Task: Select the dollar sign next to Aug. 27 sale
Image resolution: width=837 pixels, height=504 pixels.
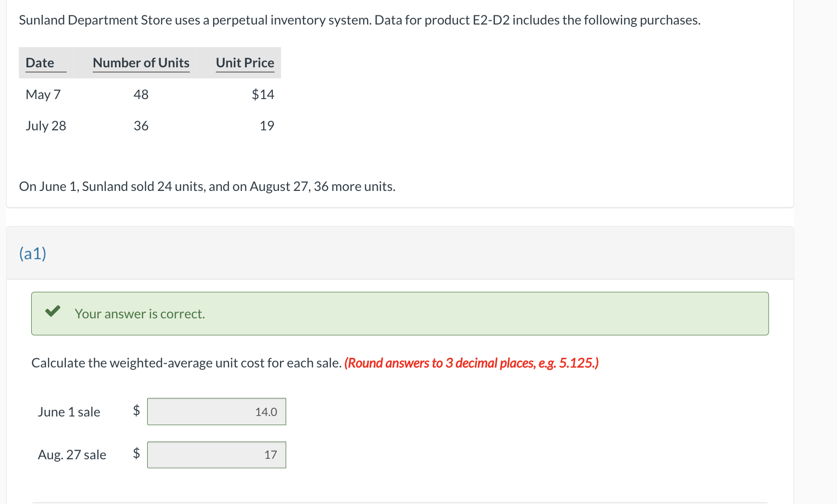Action: pos(136,454)
